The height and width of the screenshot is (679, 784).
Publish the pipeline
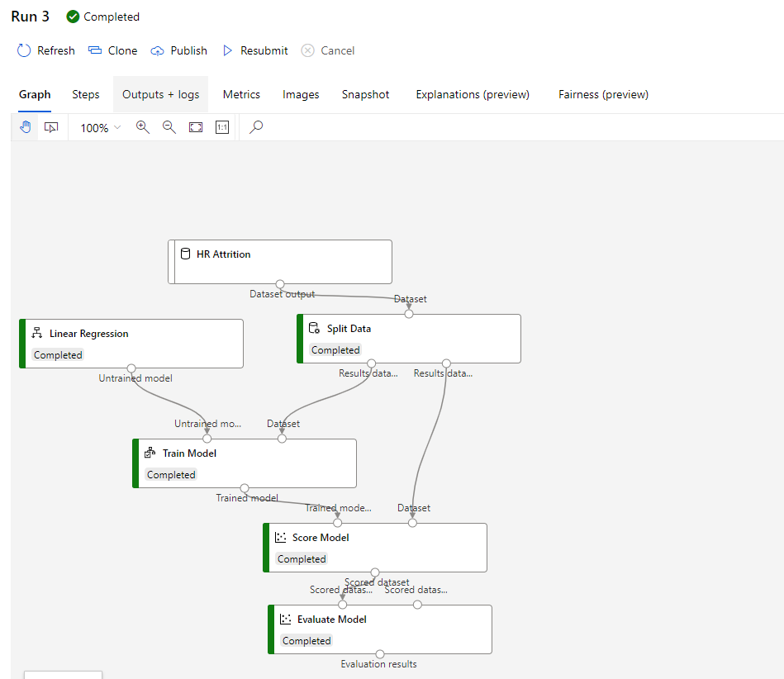(x=179, y=50)
